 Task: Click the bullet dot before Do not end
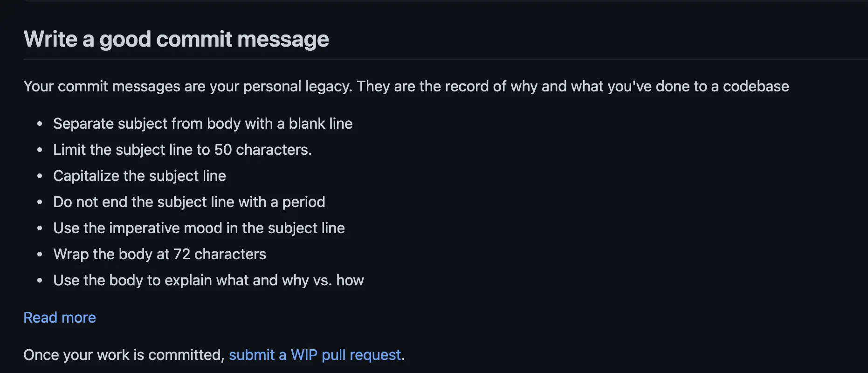coord(40,202)
